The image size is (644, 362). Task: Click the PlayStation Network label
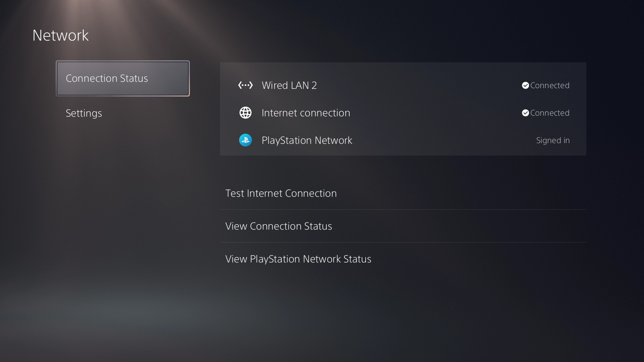tap(307, 140)
